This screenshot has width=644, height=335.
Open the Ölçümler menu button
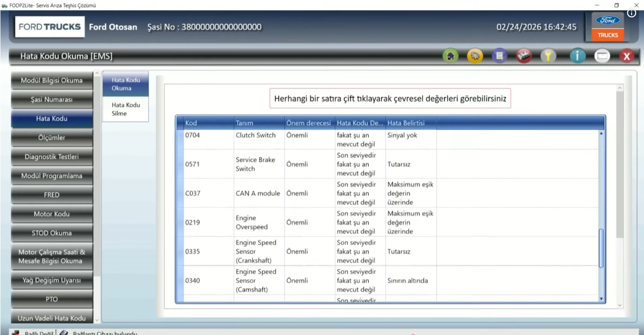tap(52, 137)
